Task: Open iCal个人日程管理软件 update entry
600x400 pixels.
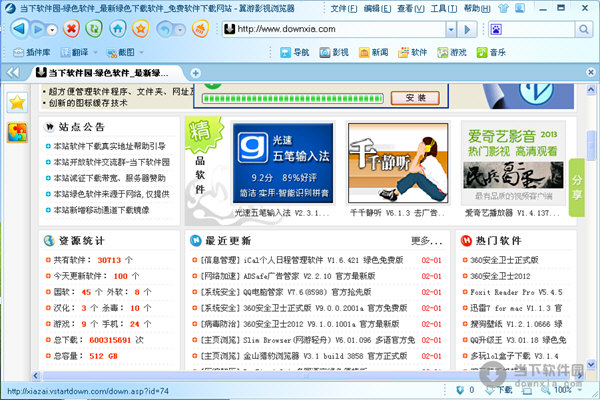Action: pos(302,260)
